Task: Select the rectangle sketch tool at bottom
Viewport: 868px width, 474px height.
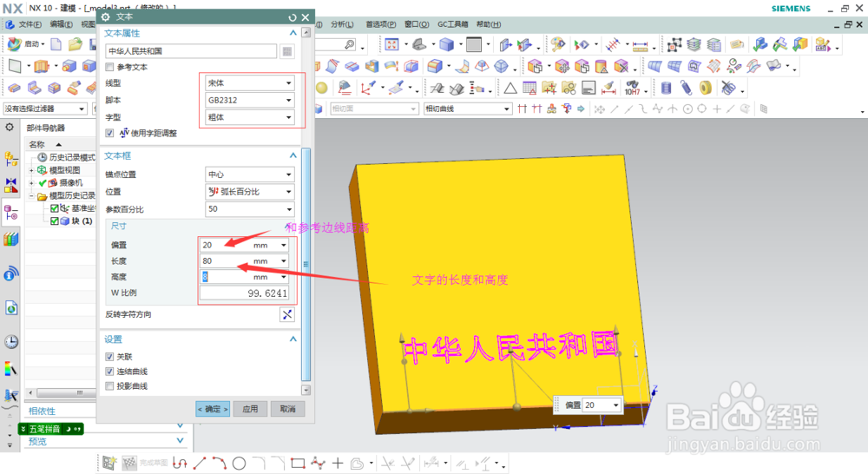Action: click(298, 464)
